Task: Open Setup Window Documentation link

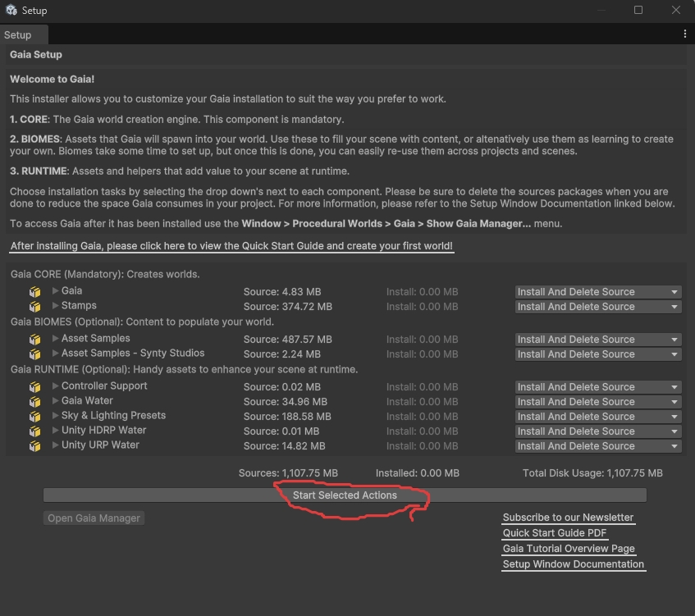Action: 574,564
